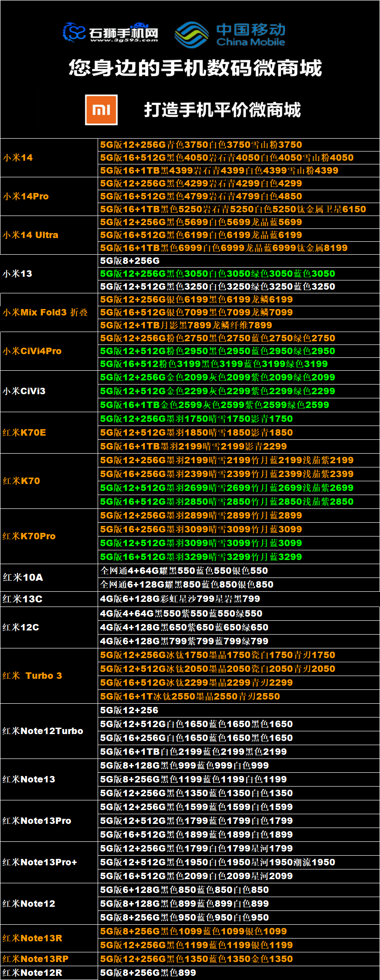The image size is (380, 980).
Task: Select the 红米12C model cell
Action: pyautogui.click(x=49, y=627)
